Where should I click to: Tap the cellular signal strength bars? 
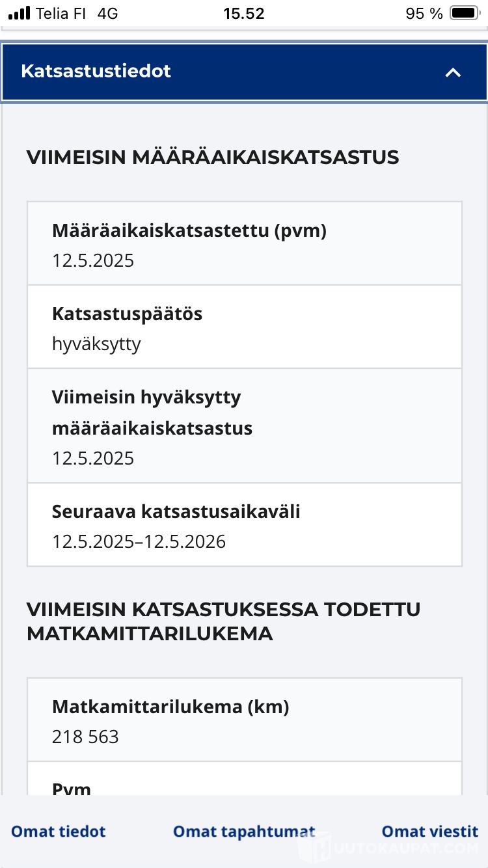click(x=20, y=13)
